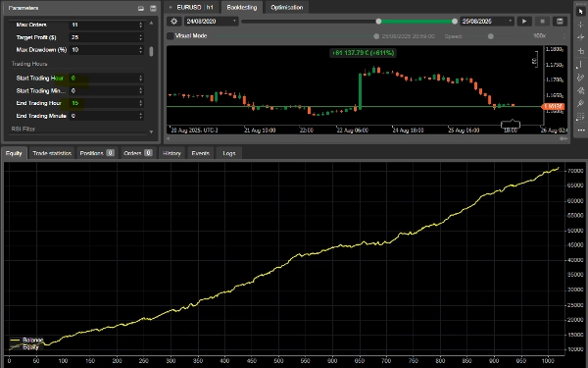This screenshot has width=588, height=368.
Task: Click the visual mode progress slider handle
Action: click(376, 36)
